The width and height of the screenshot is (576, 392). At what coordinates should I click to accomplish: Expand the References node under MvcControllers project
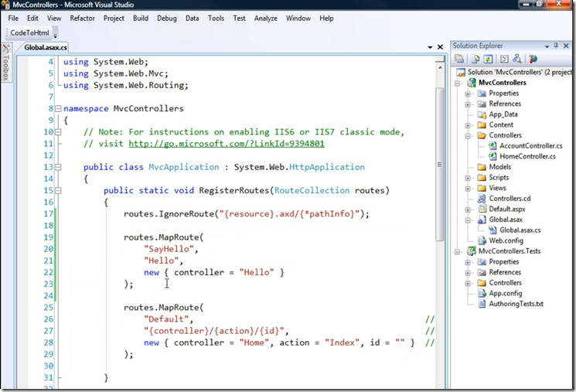click(468, 104)
